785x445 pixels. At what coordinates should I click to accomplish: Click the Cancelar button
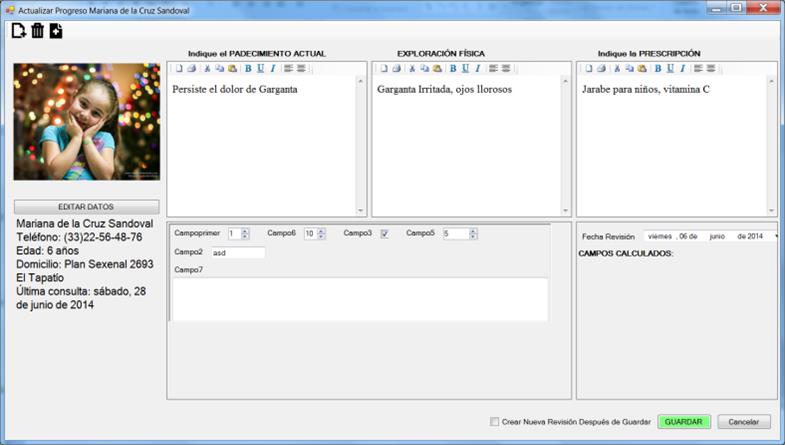(744, 422)
